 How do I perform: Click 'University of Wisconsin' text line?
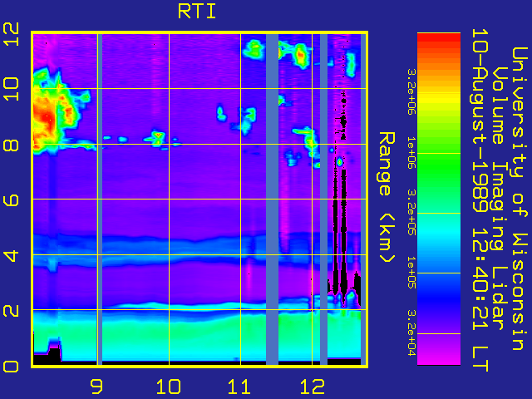[519, 199]
